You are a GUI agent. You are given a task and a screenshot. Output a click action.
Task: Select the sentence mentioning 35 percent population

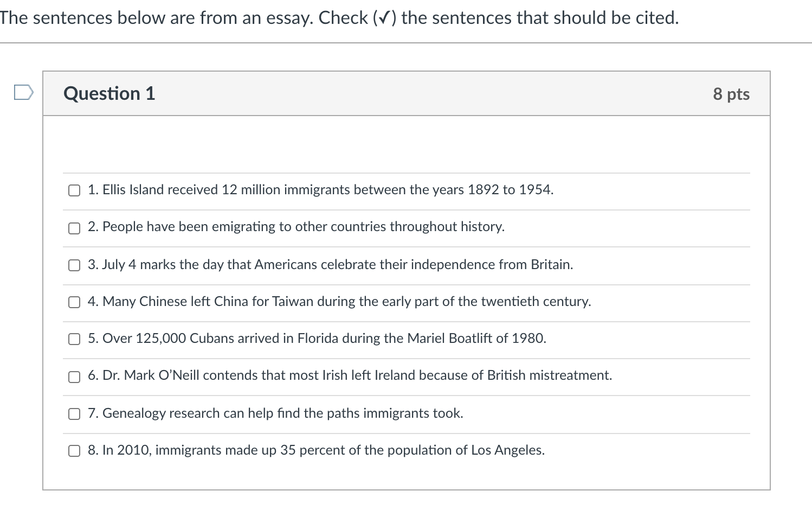316,450
